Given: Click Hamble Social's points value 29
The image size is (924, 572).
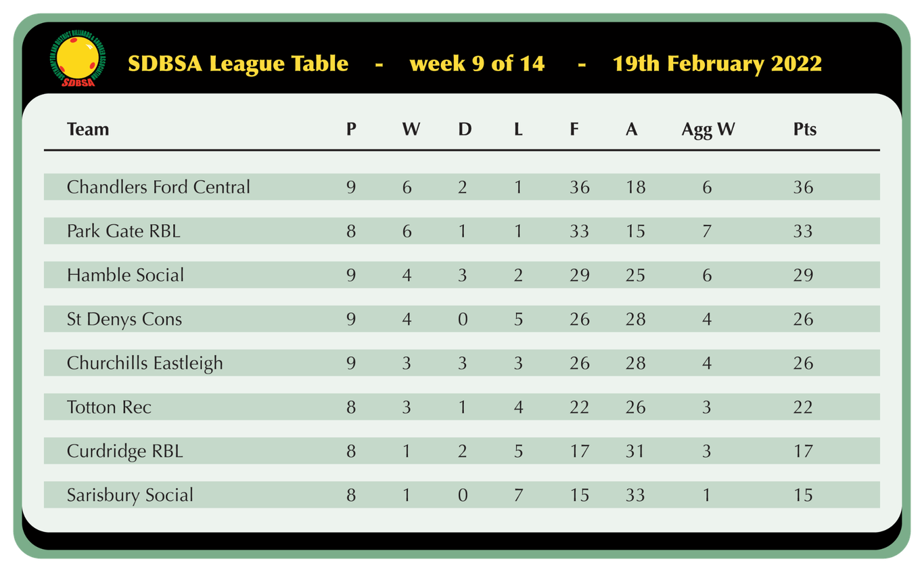Looking at the screenshot, I should coord(803,275).
